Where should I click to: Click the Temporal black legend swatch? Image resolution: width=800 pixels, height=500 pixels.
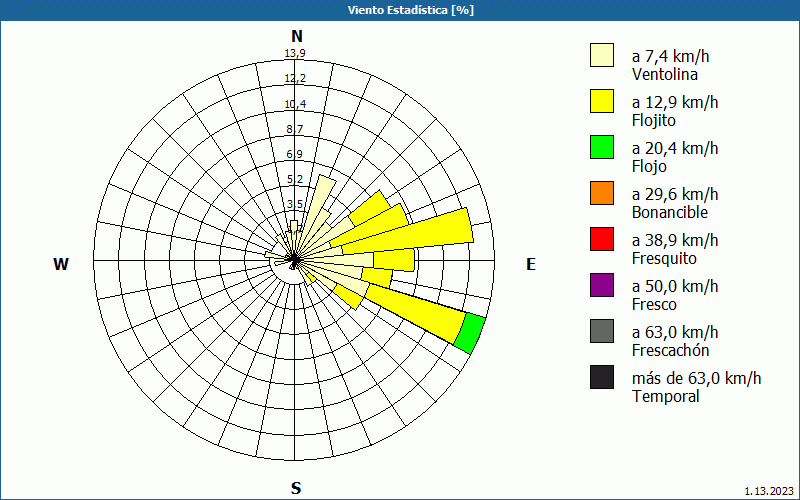tap(602, 377)
